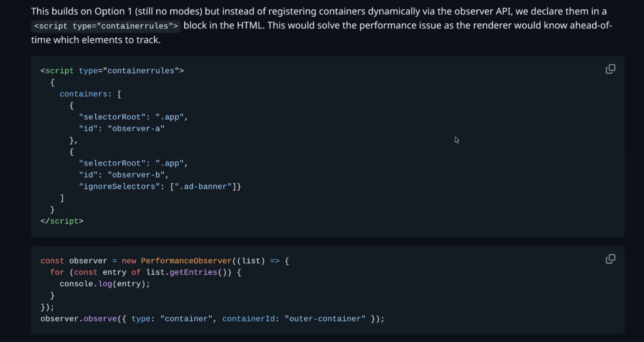The image size is (644, 342).
Task: Click the containerId property name
Action: point(248,319)
